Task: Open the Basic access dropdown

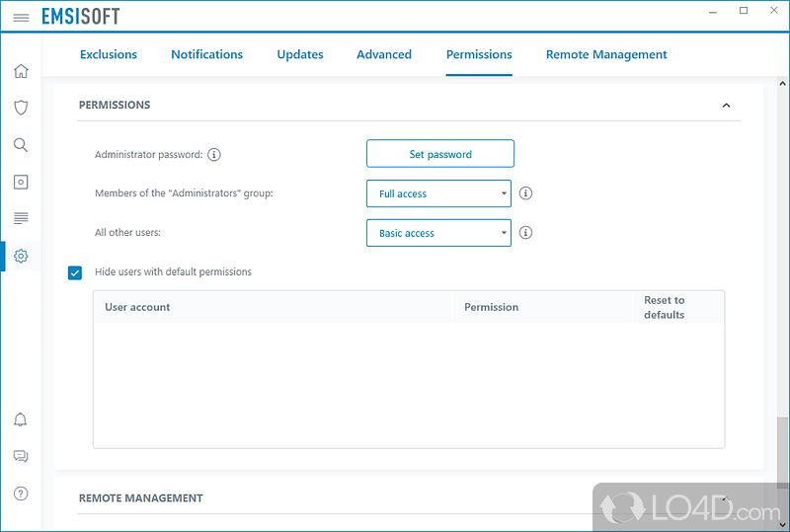Action: (439, 233)
